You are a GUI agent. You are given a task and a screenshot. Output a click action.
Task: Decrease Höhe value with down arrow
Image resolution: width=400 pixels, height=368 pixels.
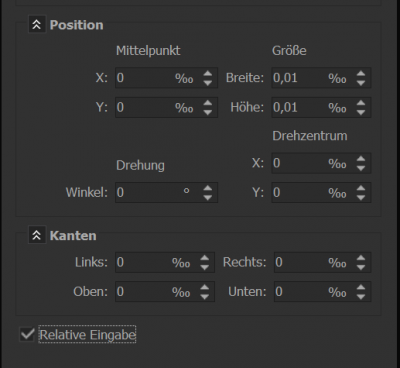[x=361, y=112]
